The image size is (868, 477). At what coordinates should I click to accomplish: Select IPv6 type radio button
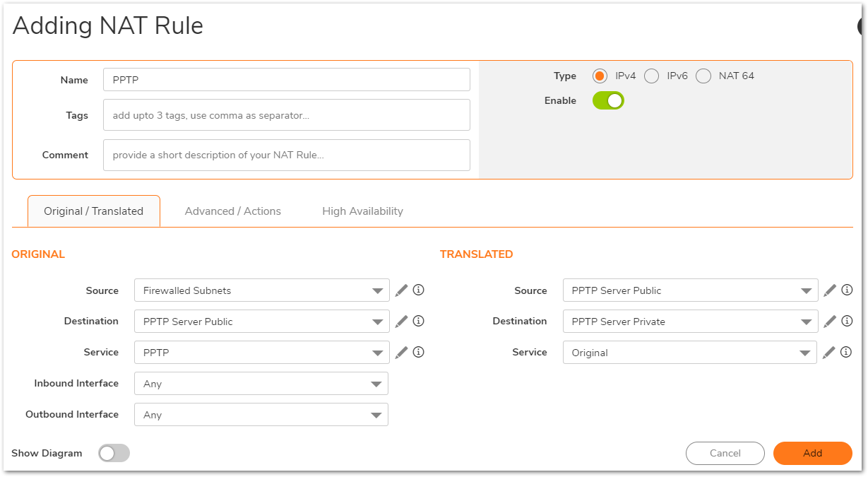[x=651, y=76]
